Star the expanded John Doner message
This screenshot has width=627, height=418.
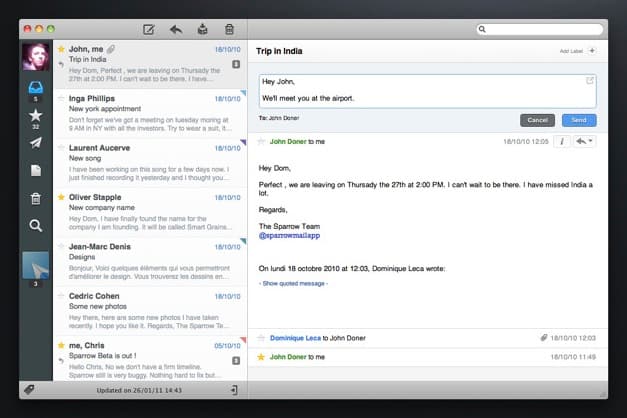261,141
